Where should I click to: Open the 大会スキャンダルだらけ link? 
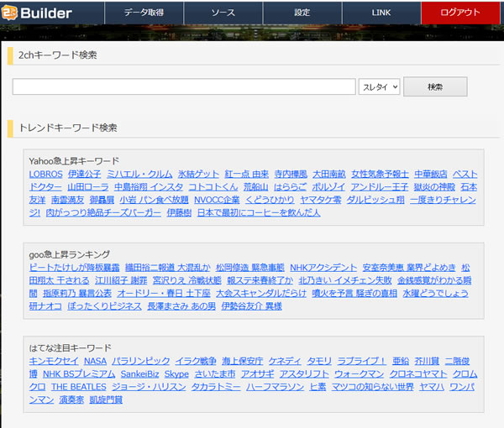261,294
